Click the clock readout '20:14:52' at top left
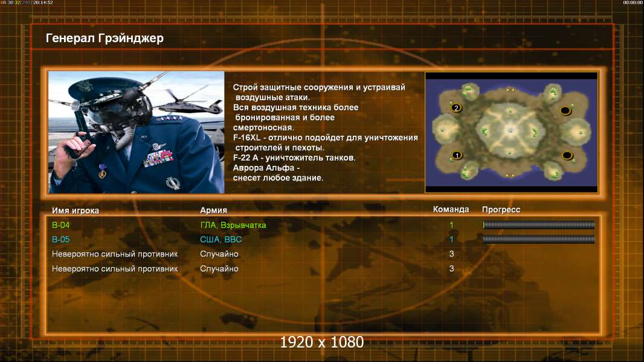Viewport: 644px width, 362px height. click(x=43, y=2)
